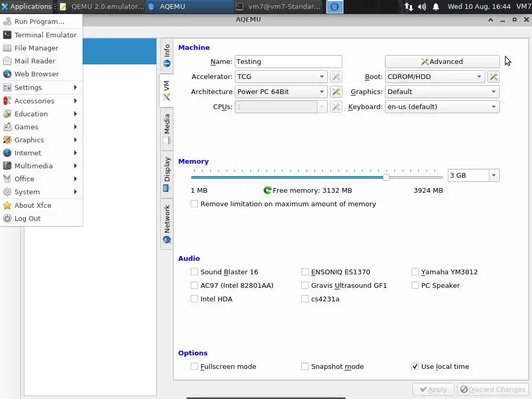
Task: Enable Fullscreen mode option
Action: coord(194,366)
